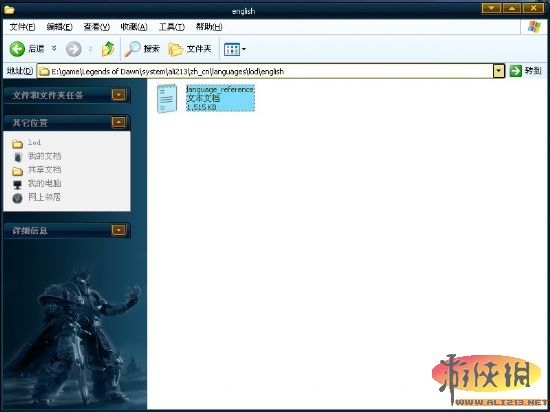Open the Views button dropdown arrow
This screenshot has width=550, height=412.
click(244, 49)
